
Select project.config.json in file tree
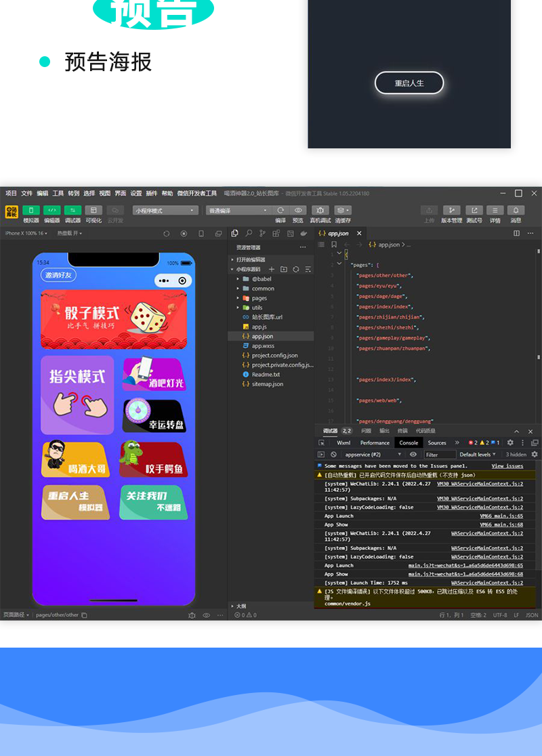pyautogui.click(x=274, y=355)
